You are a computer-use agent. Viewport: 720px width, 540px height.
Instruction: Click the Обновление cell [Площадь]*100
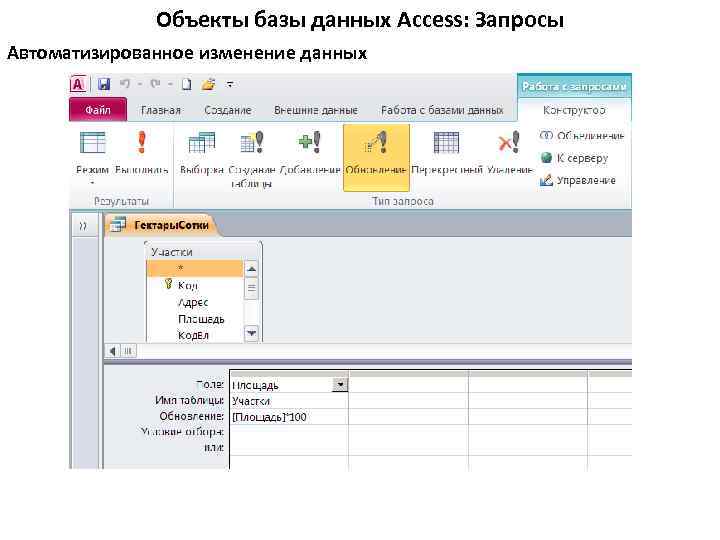289,417
